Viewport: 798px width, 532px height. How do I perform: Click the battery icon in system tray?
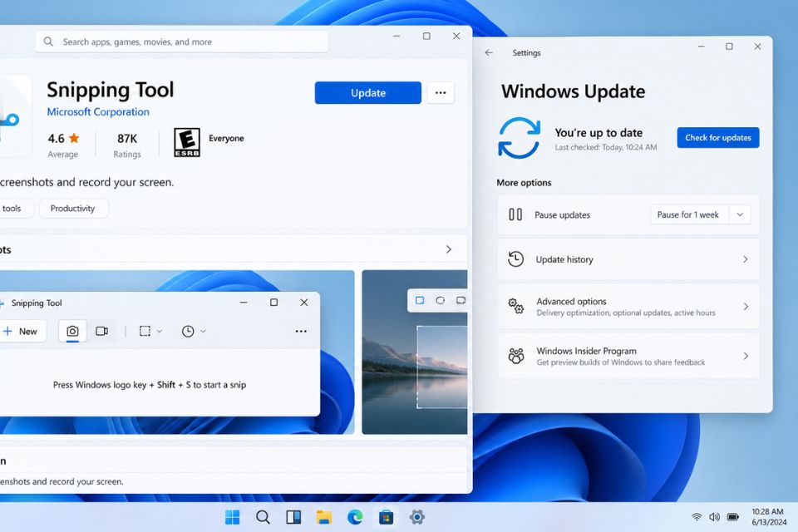pos(733,517)
